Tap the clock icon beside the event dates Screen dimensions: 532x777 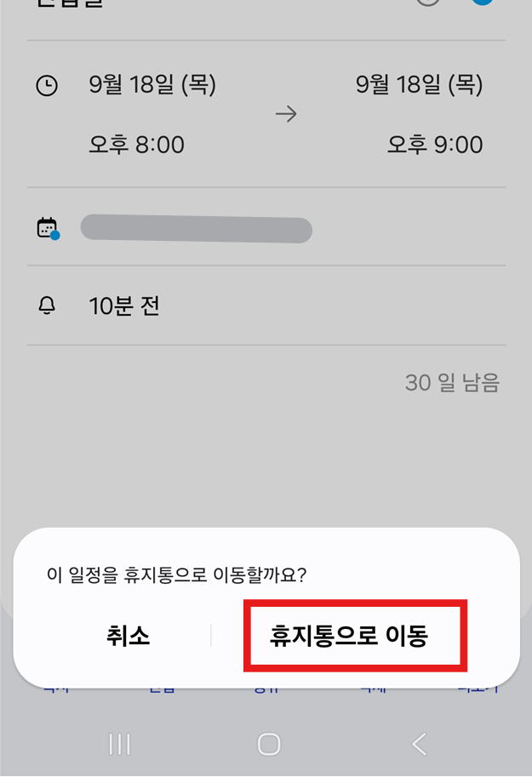[x=49, y=85]
